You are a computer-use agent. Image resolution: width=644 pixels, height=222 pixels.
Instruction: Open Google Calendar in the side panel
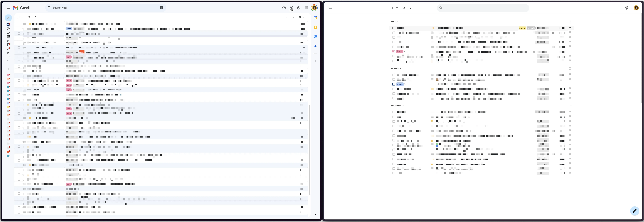(x=315, y=18)
